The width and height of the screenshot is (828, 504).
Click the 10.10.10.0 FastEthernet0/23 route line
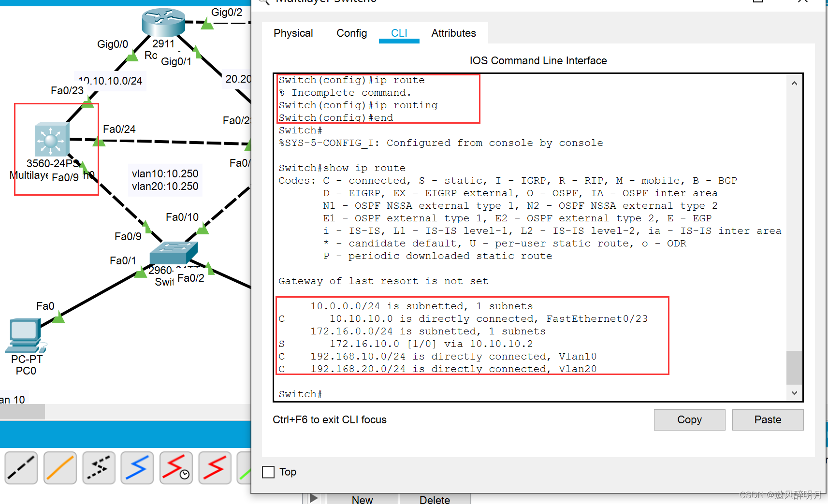coord(463,318)
